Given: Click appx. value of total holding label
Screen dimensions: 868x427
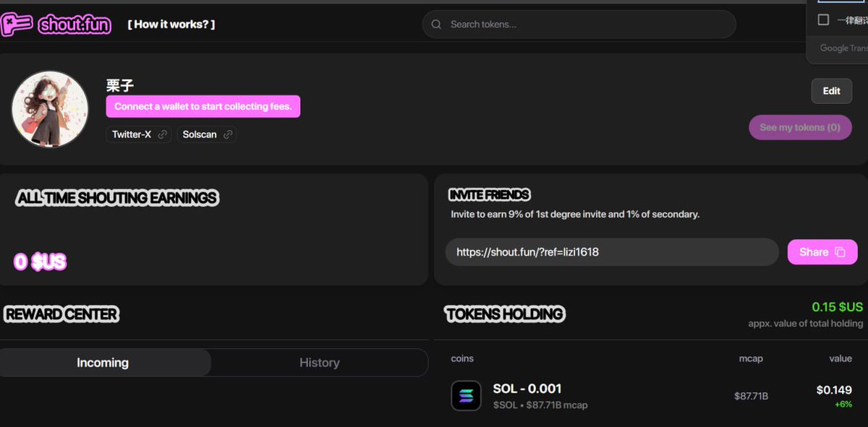Looking at the screenshot, I should pyautogui.click(x=806, y=324).
